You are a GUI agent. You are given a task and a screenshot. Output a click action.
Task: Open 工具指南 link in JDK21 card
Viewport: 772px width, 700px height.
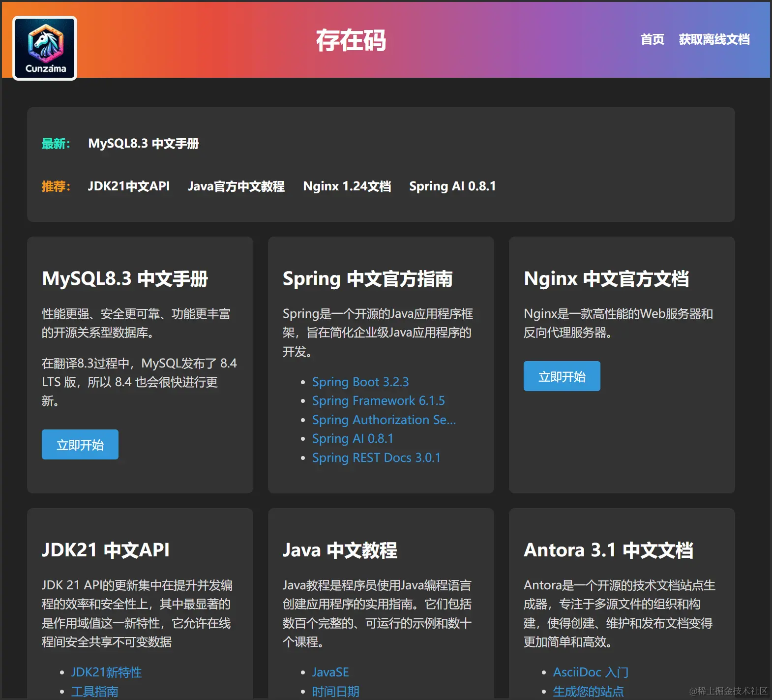(94, 692)
